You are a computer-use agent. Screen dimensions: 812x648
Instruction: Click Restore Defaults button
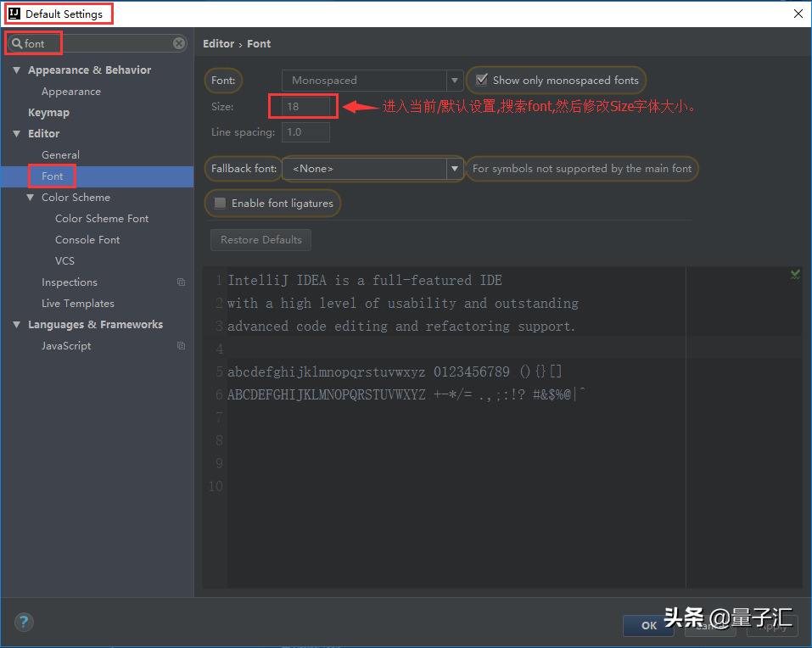click(261, 240)
